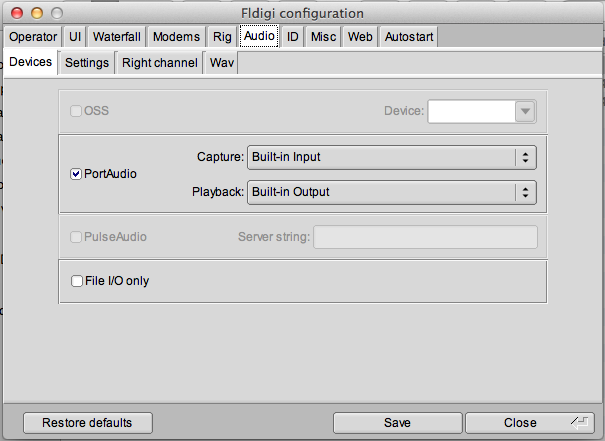605x441 pixels.
Task: Switch to the Operator tab
Action: [x=33, y=37]
